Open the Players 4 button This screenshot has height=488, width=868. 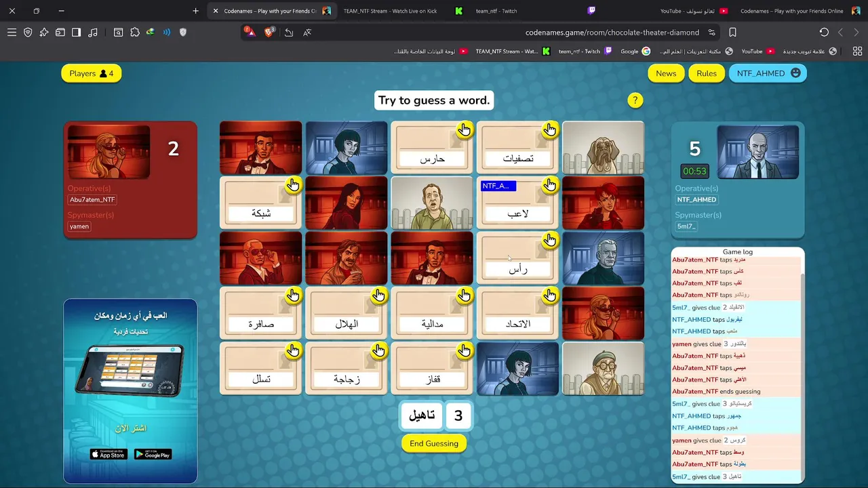[x=92, y=73]
